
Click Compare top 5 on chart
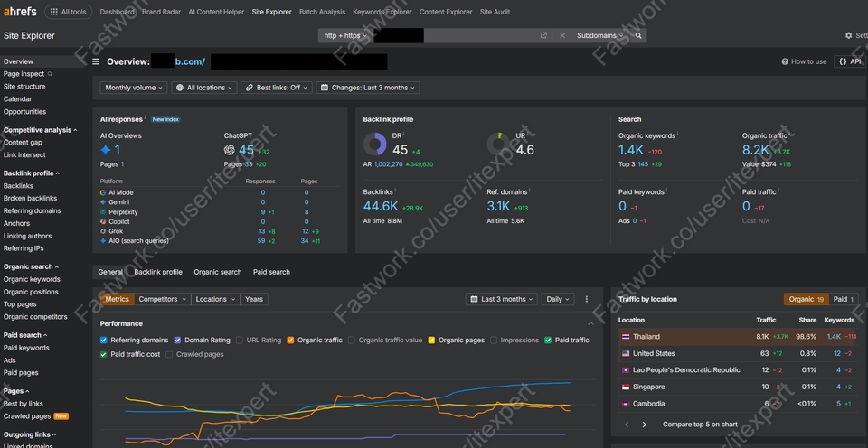click(x=700, y=425)
